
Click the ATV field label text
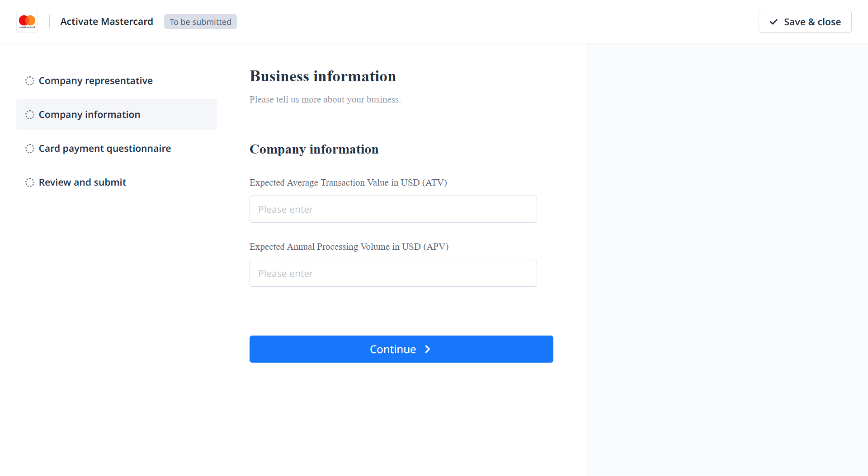coord(348,182)
